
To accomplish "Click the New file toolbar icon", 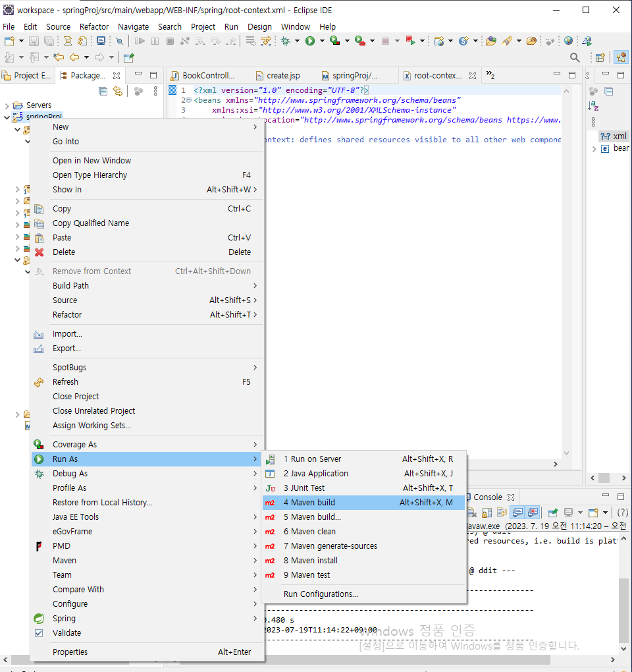I will (9, 41).
